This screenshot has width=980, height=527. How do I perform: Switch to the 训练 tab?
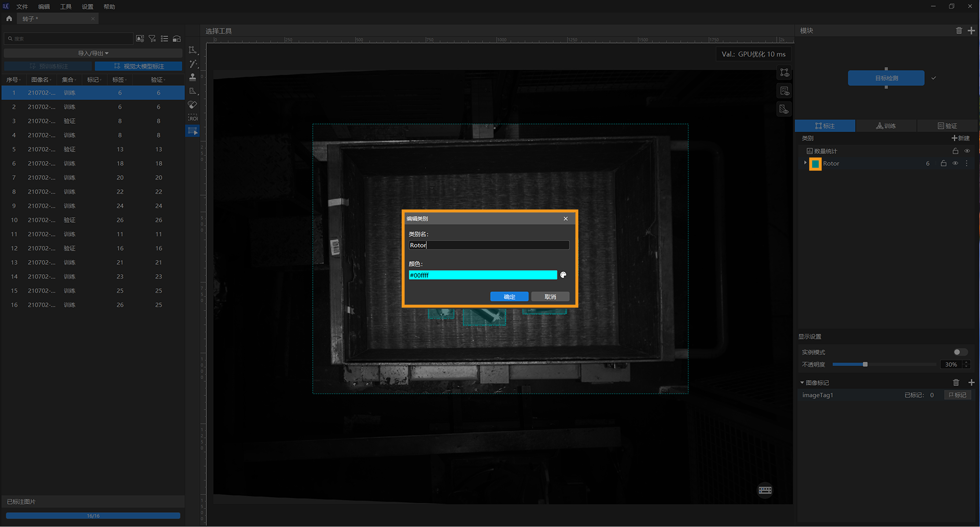886,126
